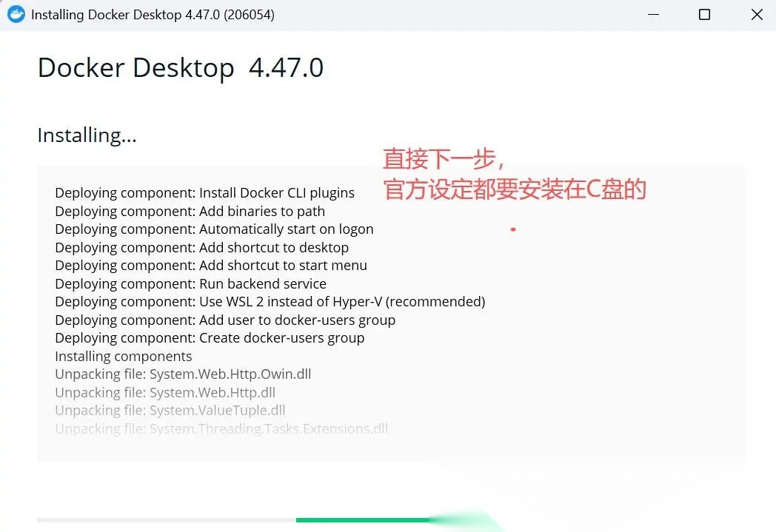
Task: Click the 'System.Web.Http.Owin.dll' unpacking line
Action: (183, 374)
